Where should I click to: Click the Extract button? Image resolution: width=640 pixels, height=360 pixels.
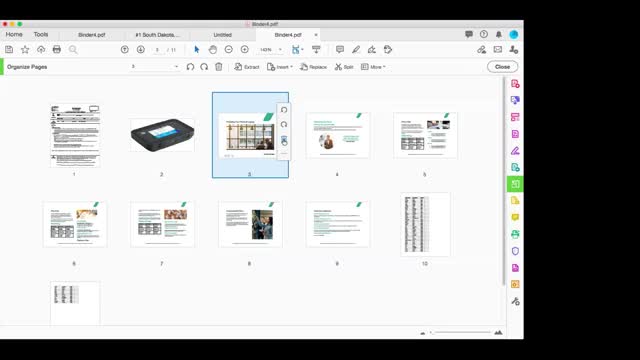tap(247, 67)
